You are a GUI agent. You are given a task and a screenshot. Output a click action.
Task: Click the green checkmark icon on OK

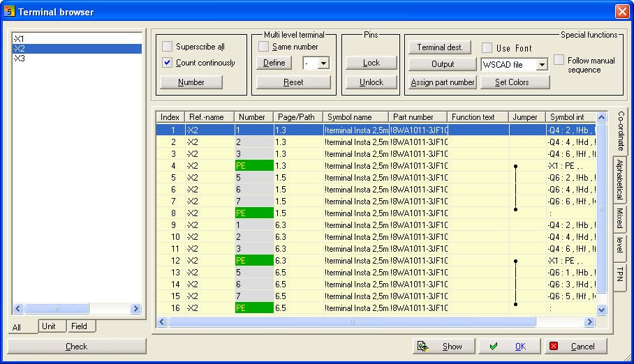click(x=493, y=347)
